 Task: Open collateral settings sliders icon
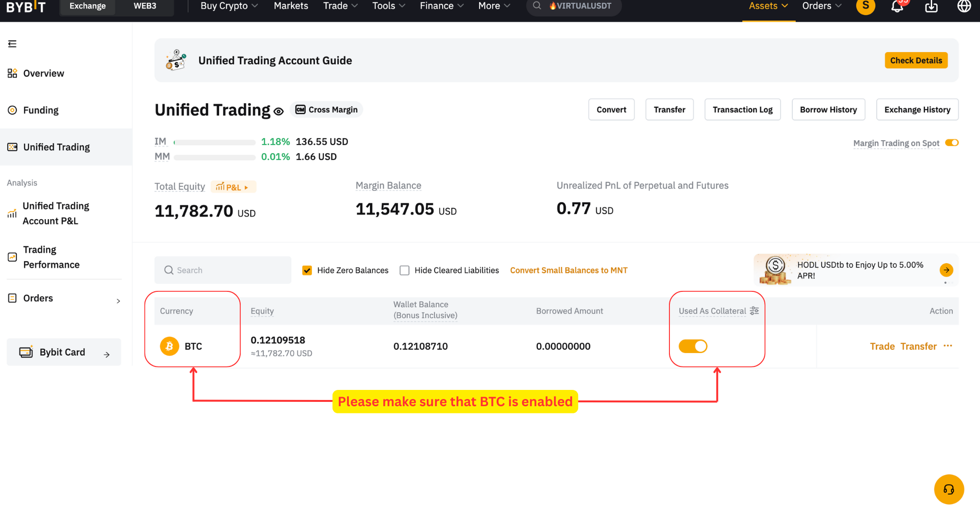click(754, 310)
